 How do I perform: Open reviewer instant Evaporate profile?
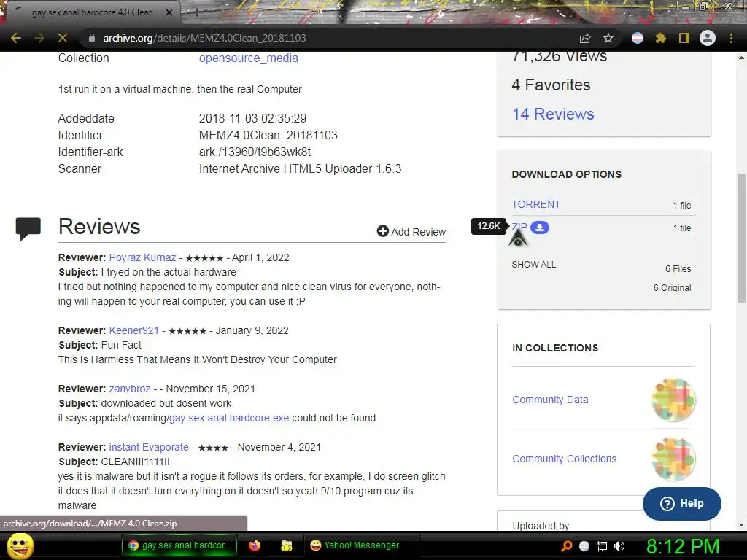tap(149, 447)
